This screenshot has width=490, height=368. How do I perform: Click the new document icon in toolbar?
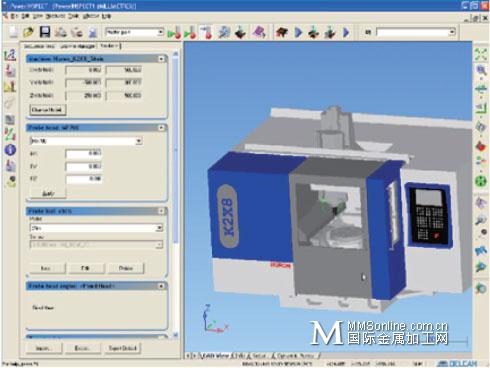click(x=13, y=32)
